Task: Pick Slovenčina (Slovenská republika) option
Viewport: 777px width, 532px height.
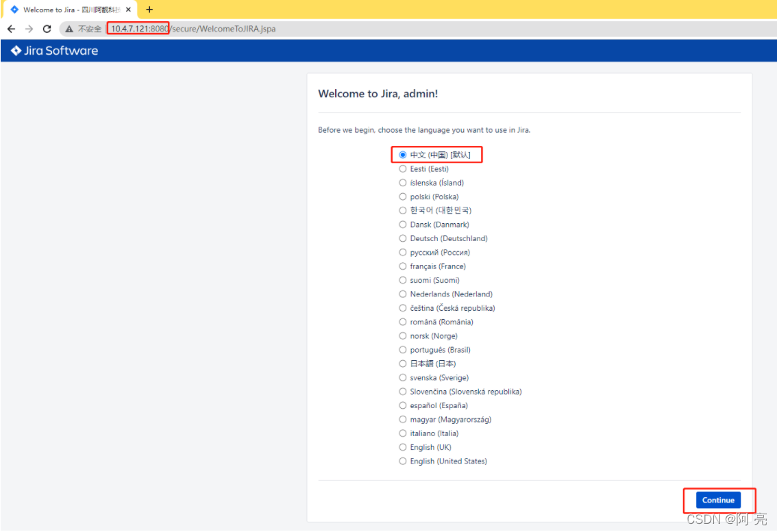Action: [403, 392]
